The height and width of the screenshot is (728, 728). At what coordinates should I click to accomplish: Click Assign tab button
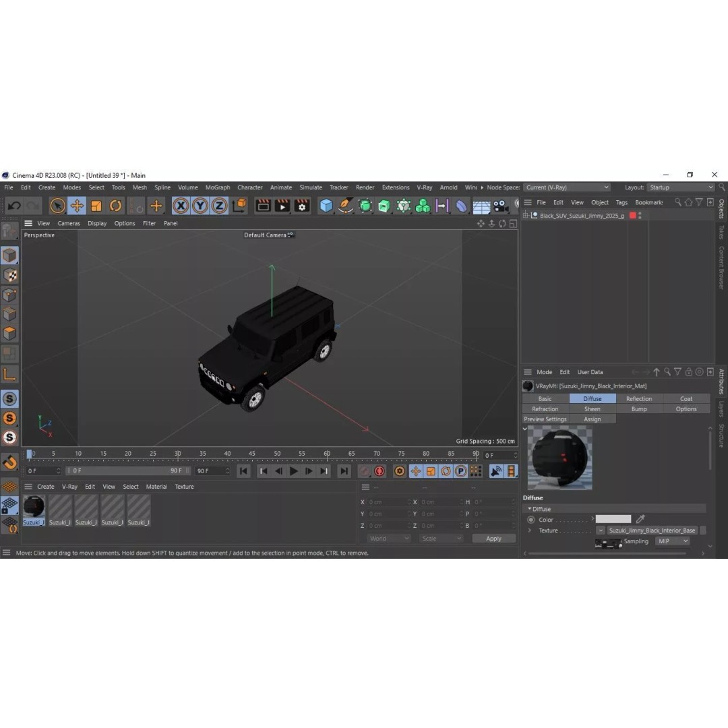592,419
